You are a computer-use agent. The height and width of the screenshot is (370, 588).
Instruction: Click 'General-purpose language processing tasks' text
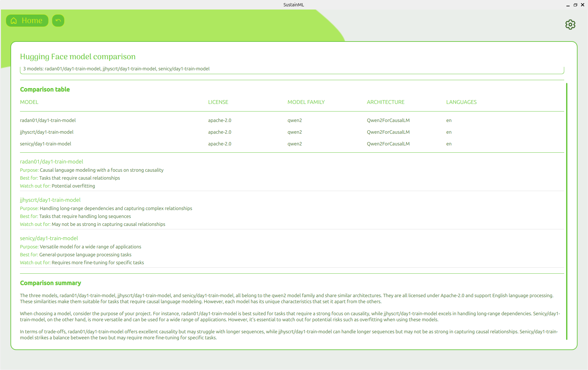85,255
